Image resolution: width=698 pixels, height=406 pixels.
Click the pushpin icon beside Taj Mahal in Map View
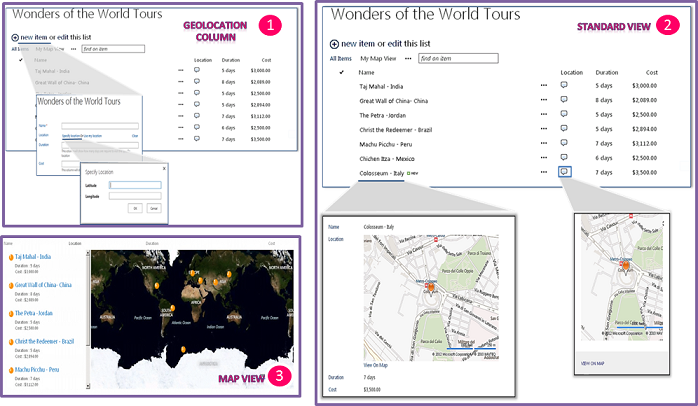pyautogui.click(x=11, y=257)
